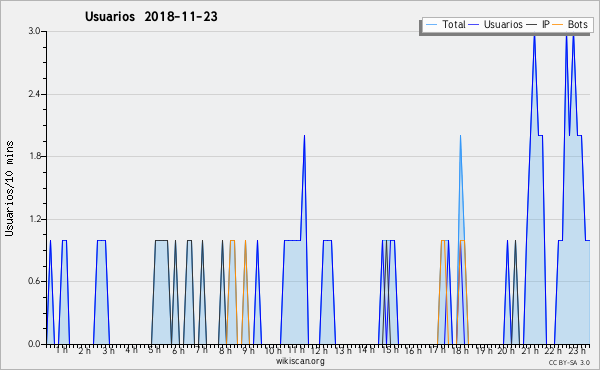Click the '14 h' x-axis label
Screen dimensions: 600x370
(366, 350)
